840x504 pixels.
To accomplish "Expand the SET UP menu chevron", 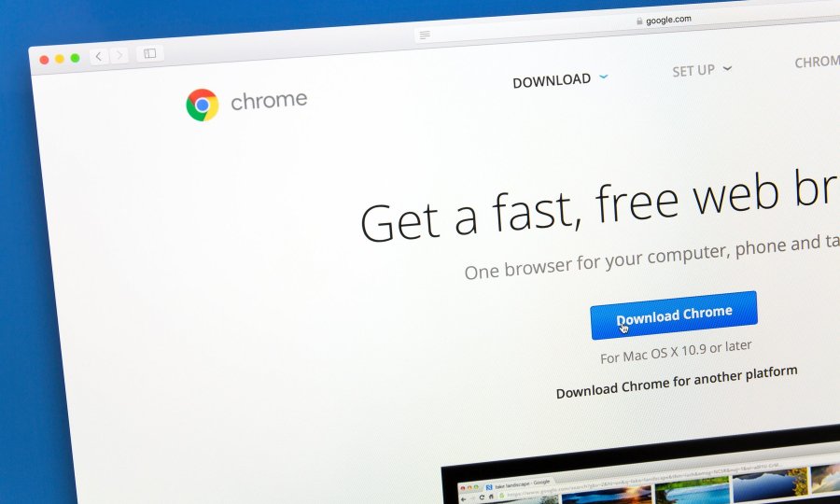I will [727, 68].
